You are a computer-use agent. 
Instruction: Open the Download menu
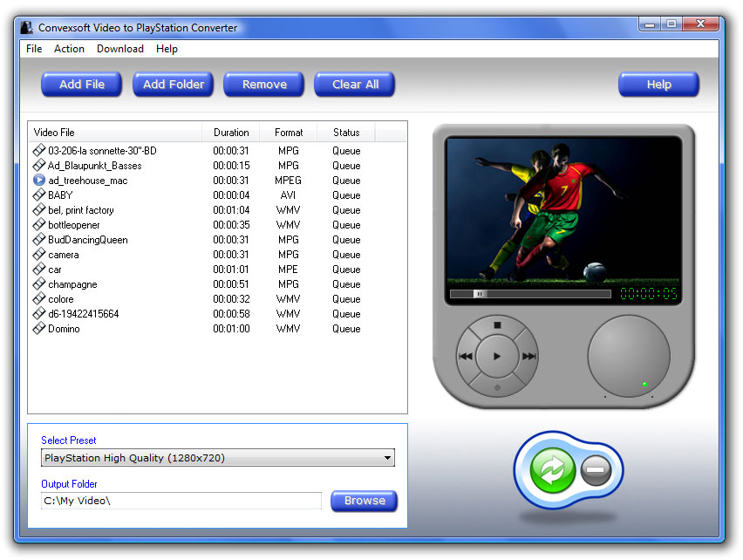tap(119, 49)
